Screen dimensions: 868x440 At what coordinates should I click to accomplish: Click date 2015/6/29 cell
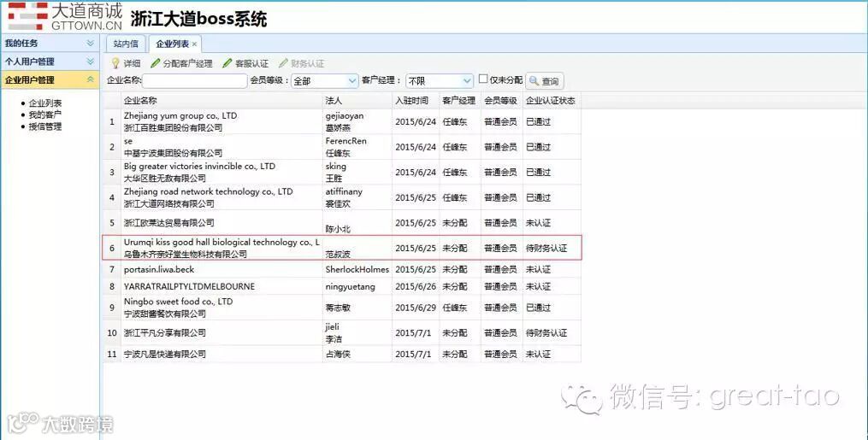[416, 308]
